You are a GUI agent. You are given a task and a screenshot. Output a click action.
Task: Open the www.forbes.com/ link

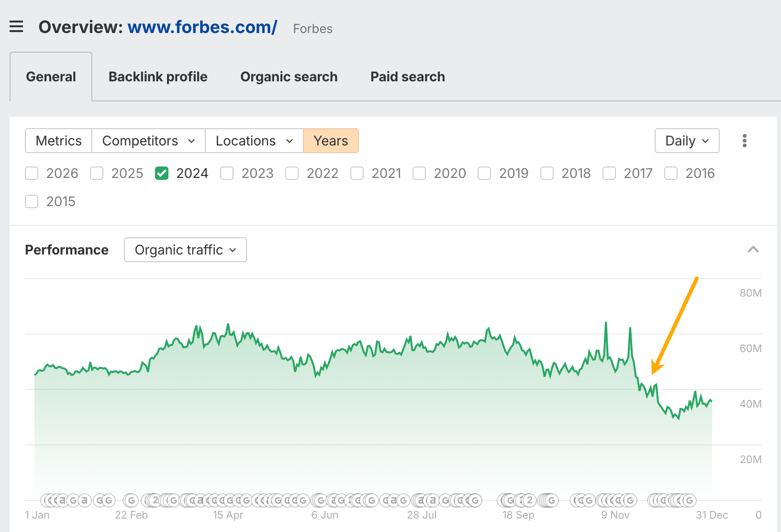coord(202,27)
